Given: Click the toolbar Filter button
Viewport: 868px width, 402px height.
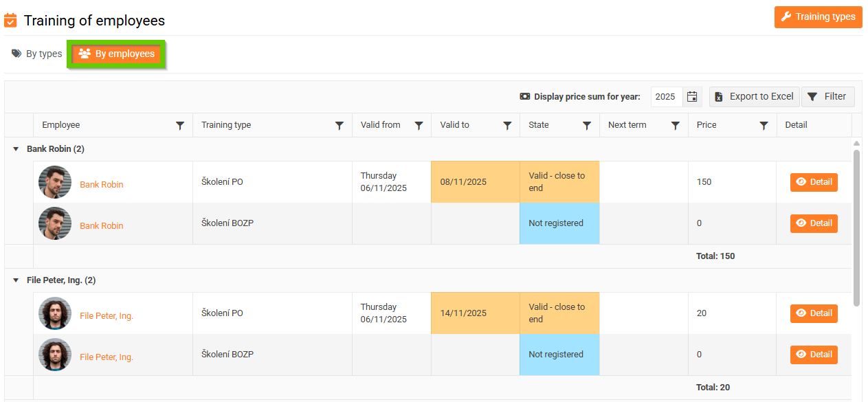Looking at the screenshot, I should pos(827,97).
